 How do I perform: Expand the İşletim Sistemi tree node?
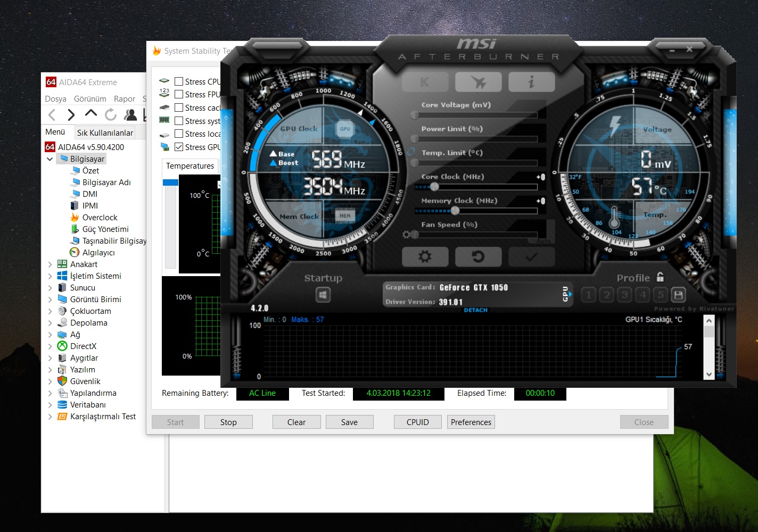(x=50, y=276)
